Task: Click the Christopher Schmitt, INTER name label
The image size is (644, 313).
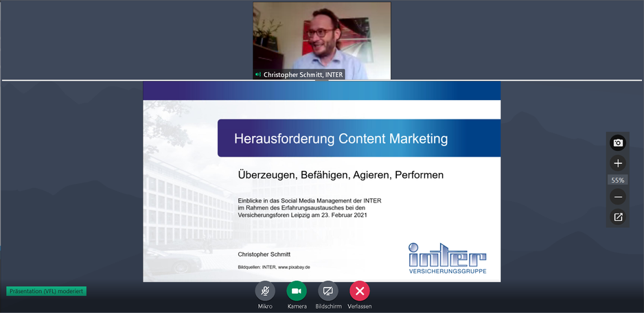Action: pos(303,75)
